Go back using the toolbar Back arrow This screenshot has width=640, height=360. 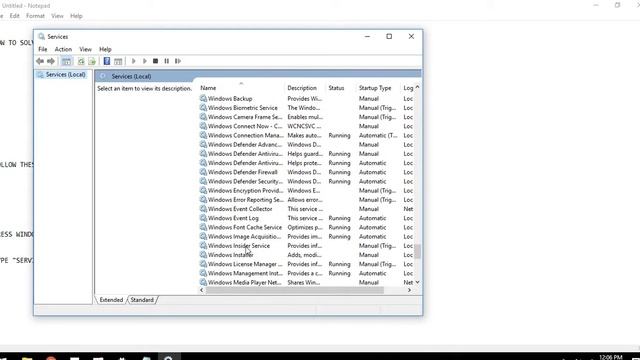(40, 61)
